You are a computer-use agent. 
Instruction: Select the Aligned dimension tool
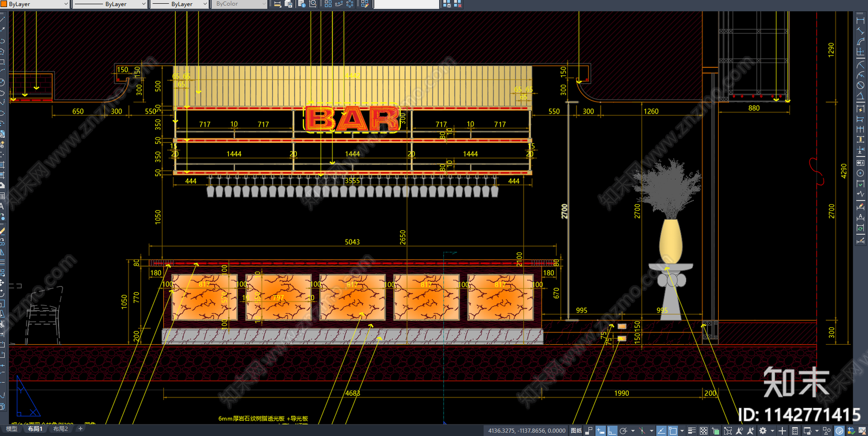[860, 31]
